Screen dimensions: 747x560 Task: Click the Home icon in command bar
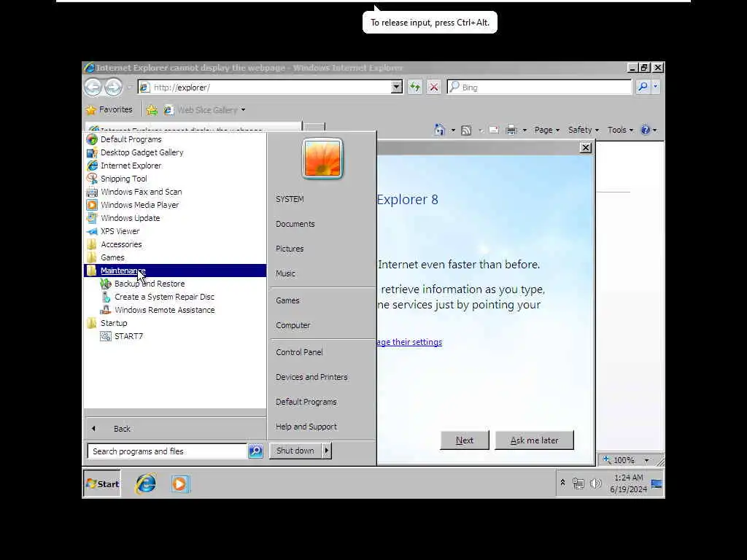439,130
